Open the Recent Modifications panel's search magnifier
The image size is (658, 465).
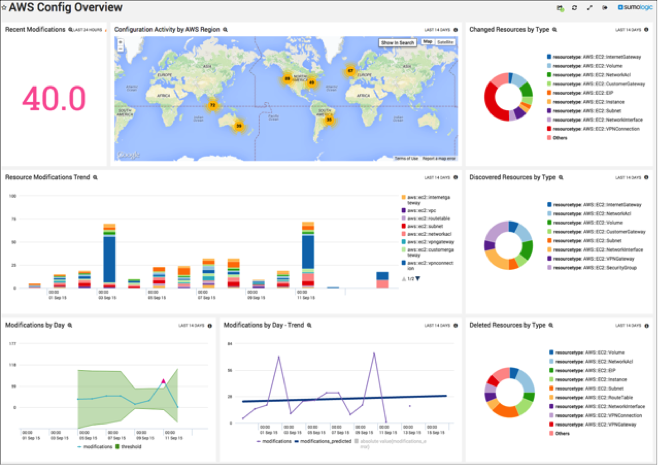(x=70, y=30)
